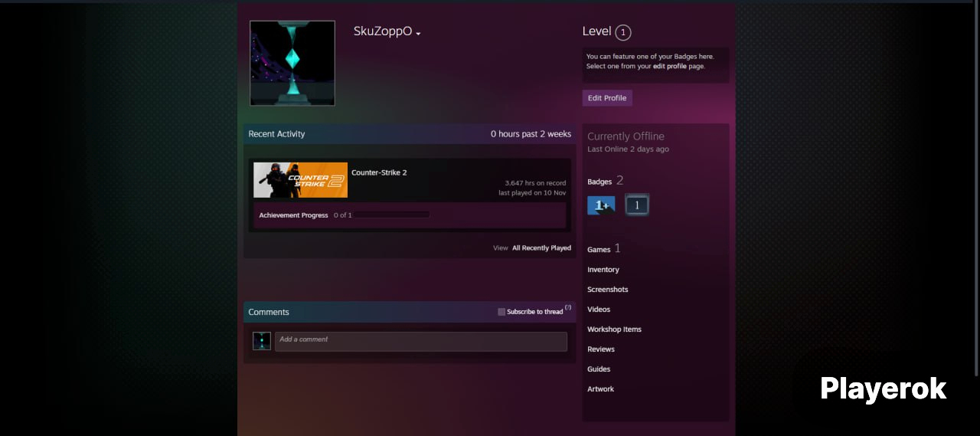980x436 pixels.
Task: Click the help question mark beside Subscribe
Action: pos(568,308)
